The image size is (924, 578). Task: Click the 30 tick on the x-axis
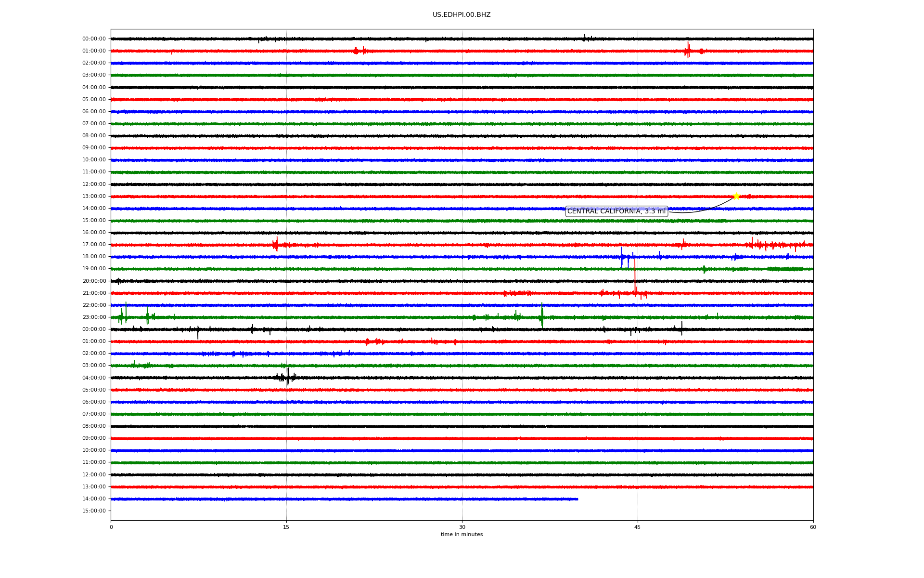462,527
